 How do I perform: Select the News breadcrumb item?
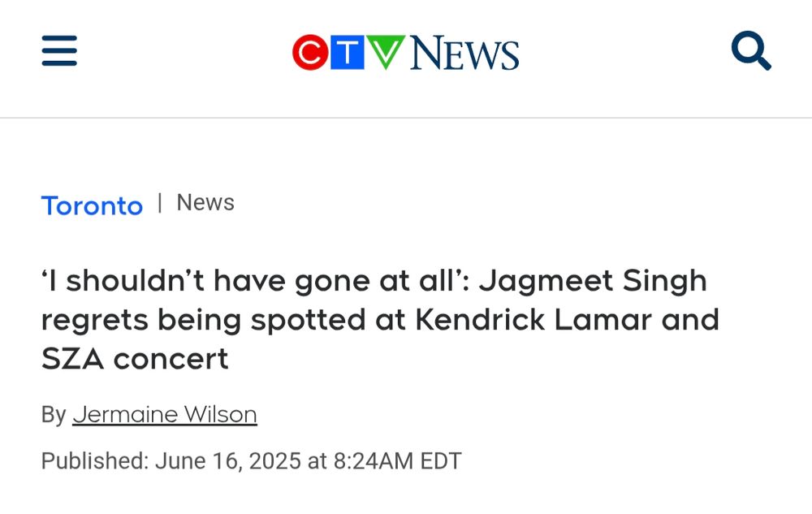coord(205,203)
